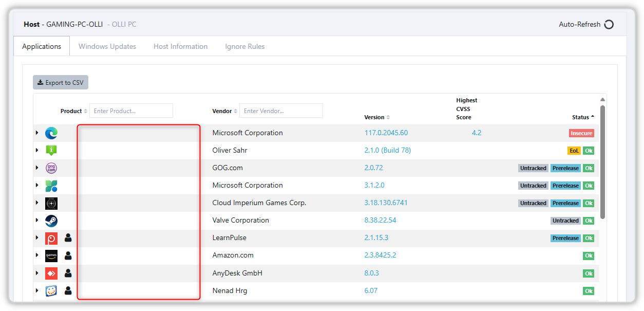The width and height of the screenshot is (644, 311).
Task: Expand the row with version 117.0.2045.60
Action: click(37, 133)
